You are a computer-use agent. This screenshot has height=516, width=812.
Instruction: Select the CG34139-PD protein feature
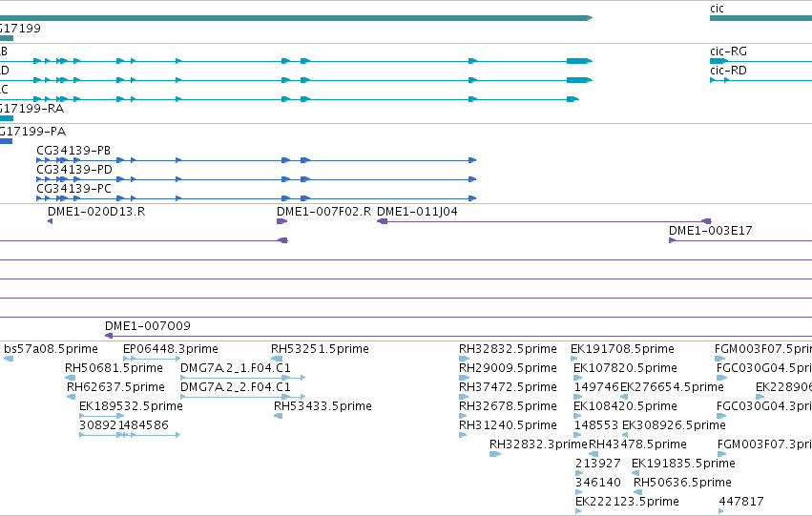click(256, 179)
